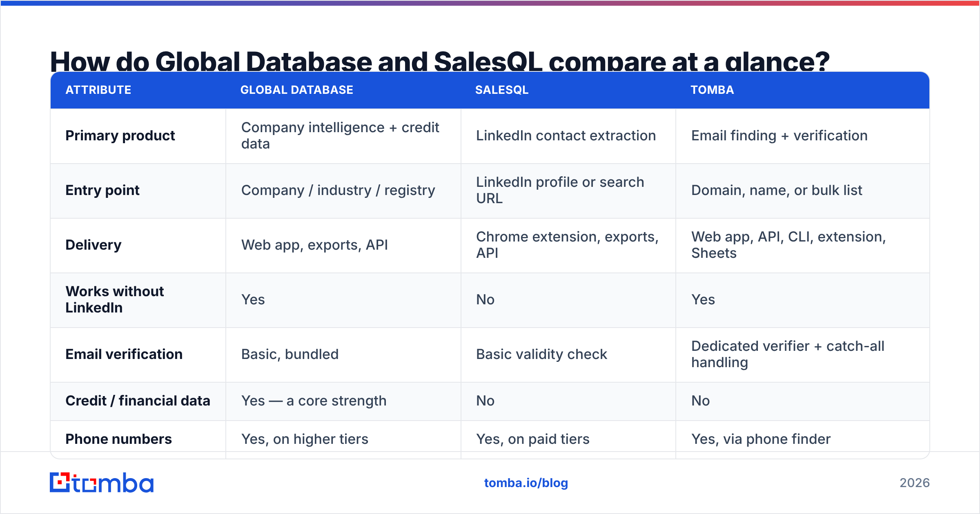
Task: Select the 'Email verification' row label
Action: [x=124, y=354]
